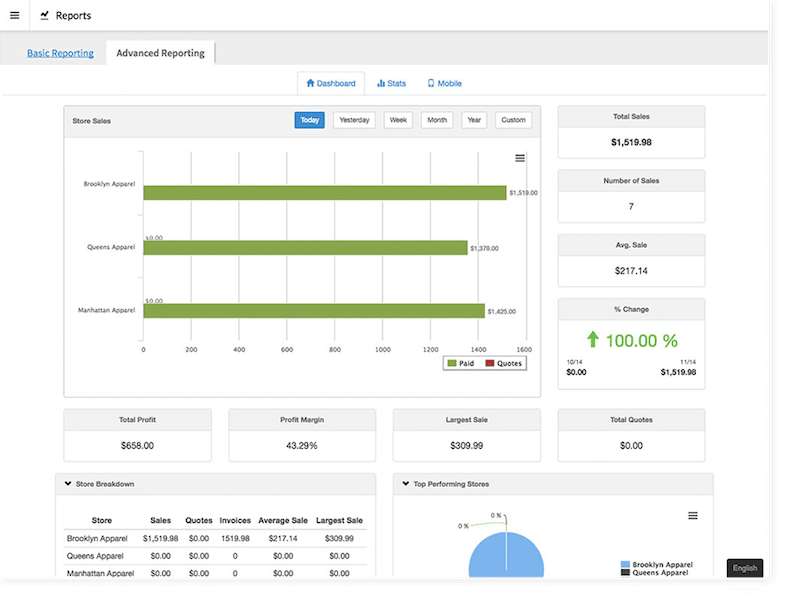This screenshot has height=600, width=800.
Task: Click the blue pie chart slice
Action: click(506, 555)
